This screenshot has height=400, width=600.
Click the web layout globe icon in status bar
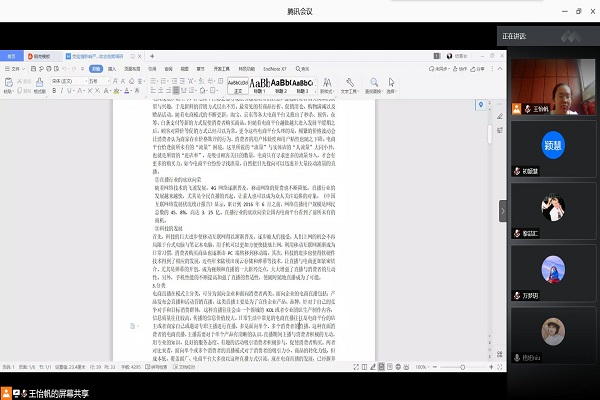click(398, 367)
